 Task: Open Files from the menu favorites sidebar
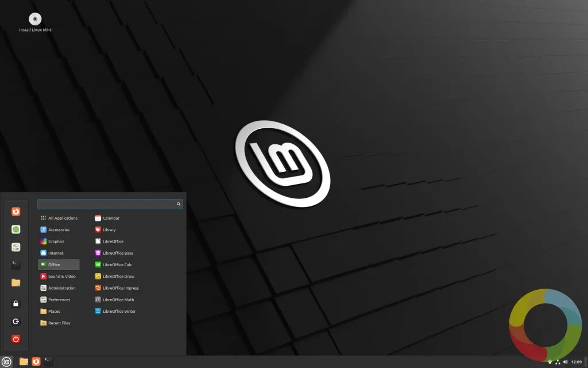[x=16, y=282]
